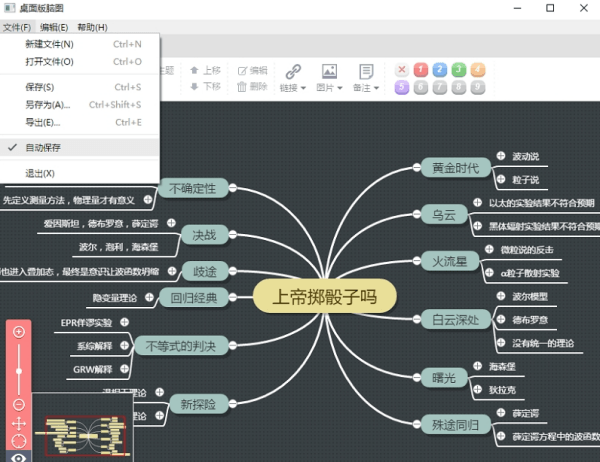Open the 链接 dropdown arrow
Screen dimensions: 600x462
point(305,88)
